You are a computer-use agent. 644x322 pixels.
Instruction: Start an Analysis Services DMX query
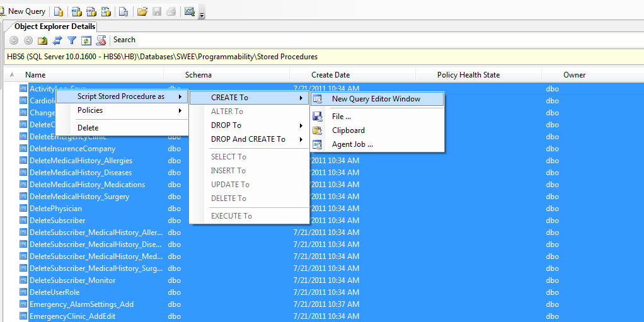click(91, 12)
